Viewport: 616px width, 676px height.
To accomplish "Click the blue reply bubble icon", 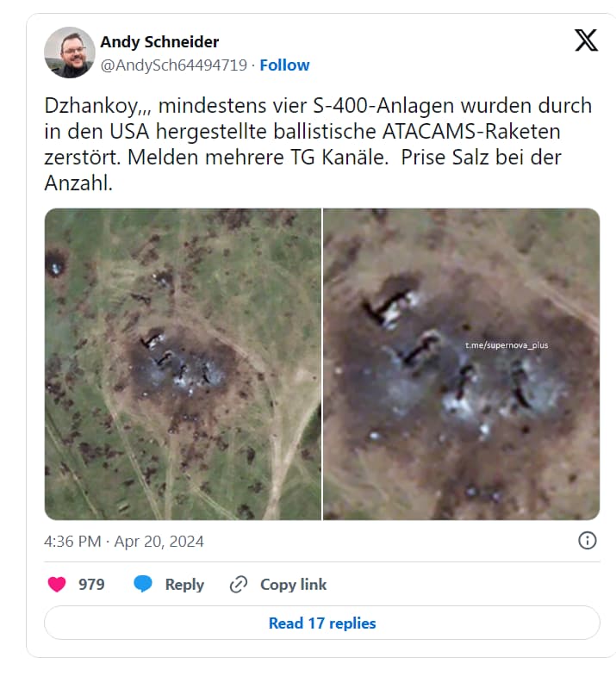I will point(143,584).
